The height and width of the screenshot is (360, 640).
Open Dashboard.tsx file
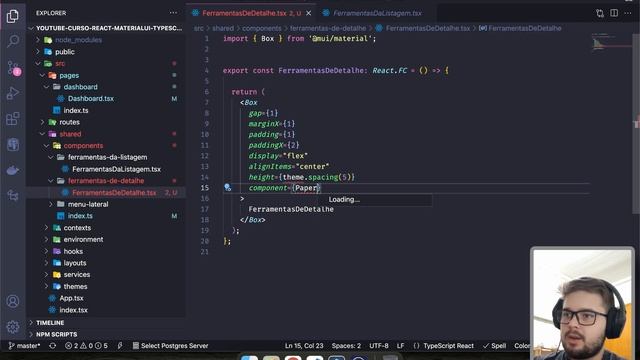point(91,99)
